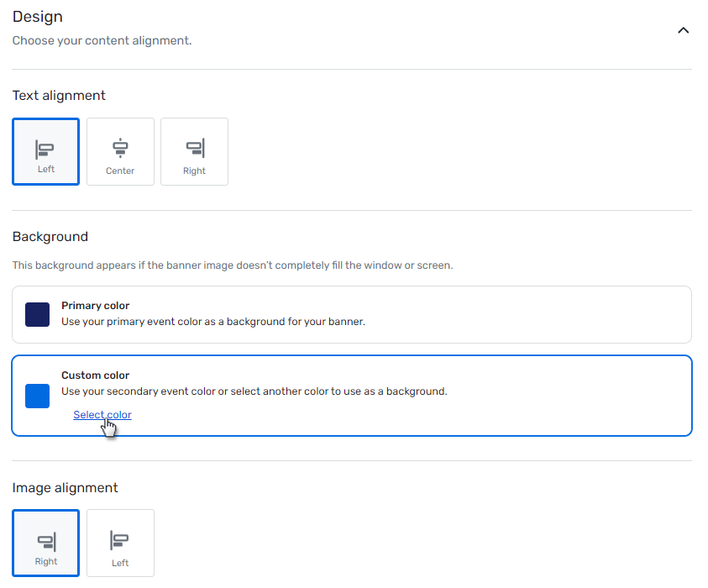Set image alignment to Left
This screenshot has height=588, width=708.
119,543
